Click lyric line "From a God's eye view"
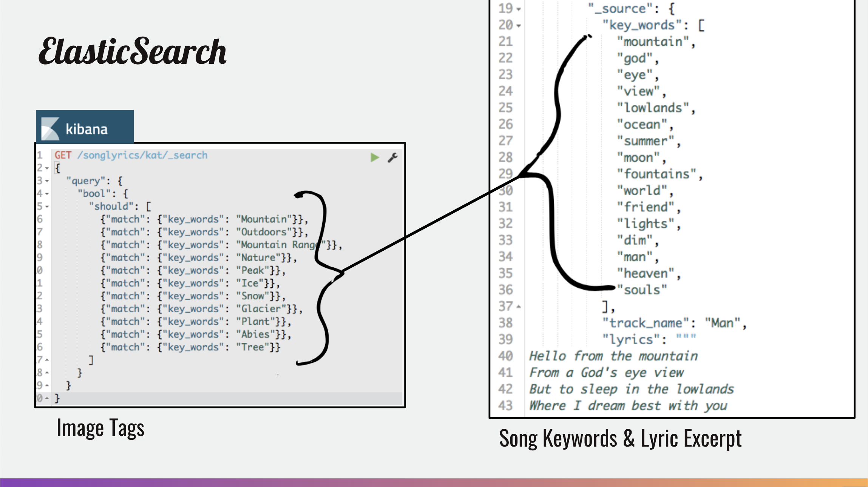Image resolution: width=868 pixels, height=487 pixels. [606, 373]
